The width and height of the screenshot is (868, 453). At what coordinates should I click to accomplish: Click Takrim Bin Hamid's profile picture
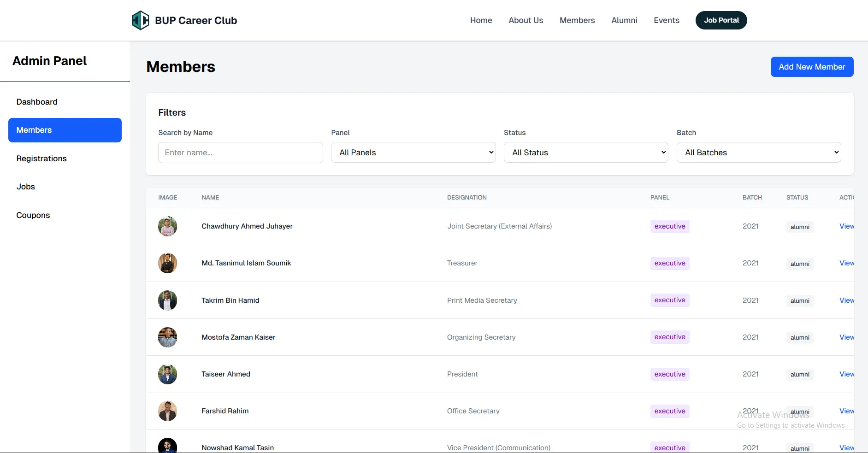pyautogui.click(x=167, y=300)
